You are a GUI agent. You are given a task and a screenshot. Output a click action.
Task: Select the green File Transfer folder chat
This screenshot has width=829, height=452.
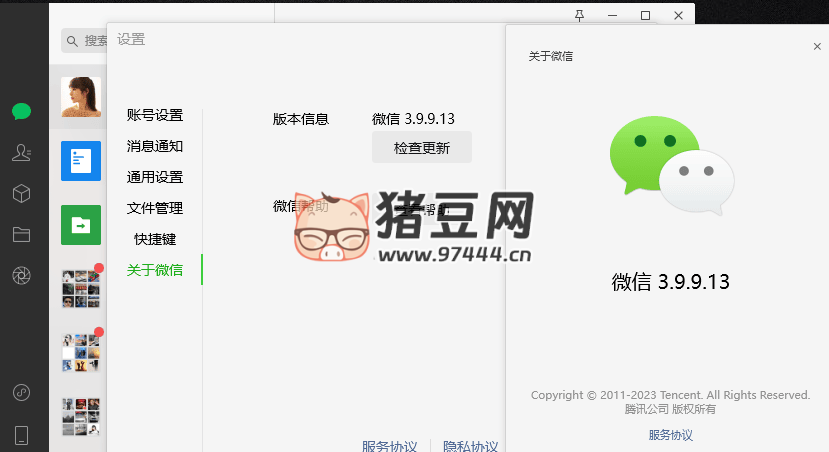(80, 225)
